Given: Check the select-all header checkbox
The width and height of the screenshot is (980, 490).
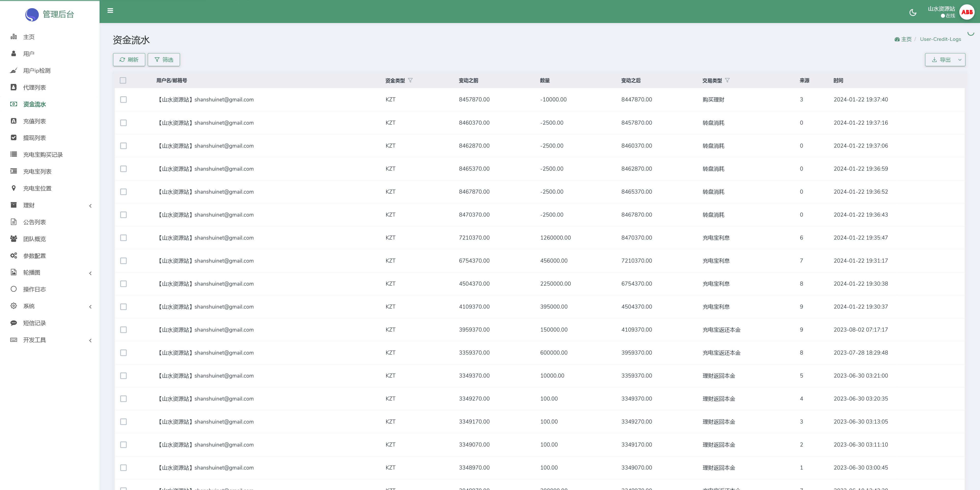Looking at the screenshot, I should [x=123, y=80].
